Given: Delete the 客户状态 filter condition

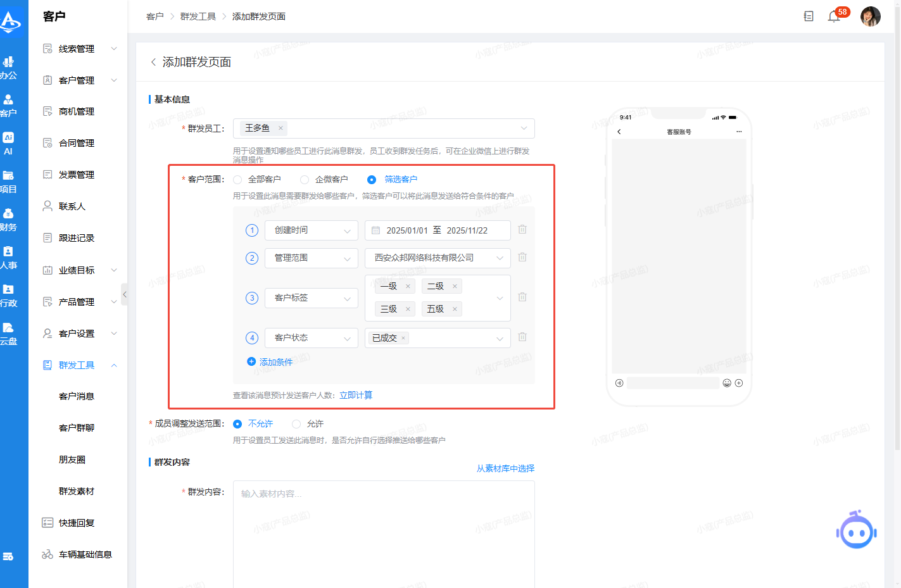Looking at the screenshot, I should click(522, 337).
